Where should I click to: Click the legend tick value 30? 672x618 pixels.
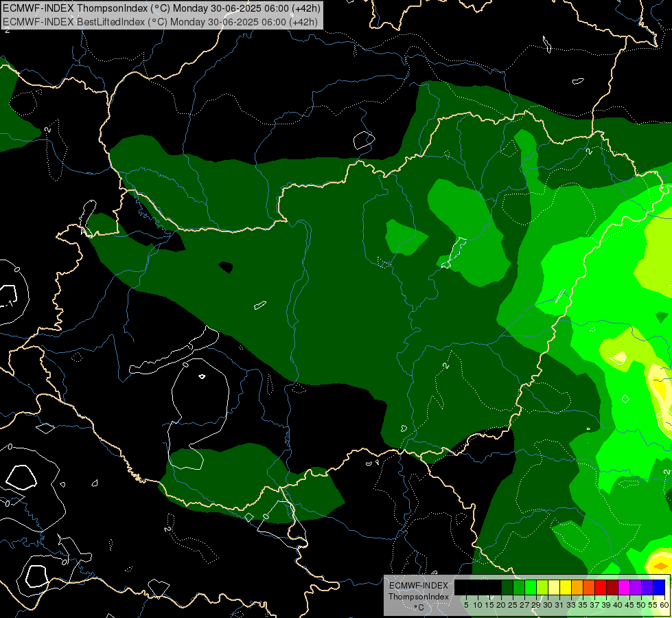548,605
